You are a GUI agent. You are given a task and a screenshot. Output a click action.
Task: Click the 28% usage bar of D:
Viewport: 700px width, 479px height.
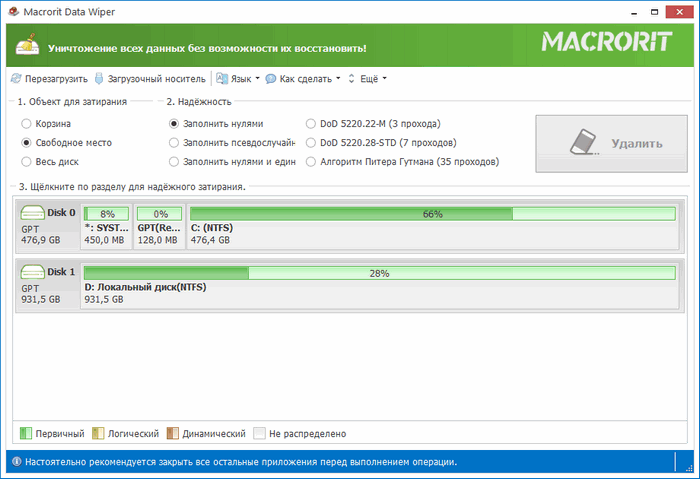379,273
